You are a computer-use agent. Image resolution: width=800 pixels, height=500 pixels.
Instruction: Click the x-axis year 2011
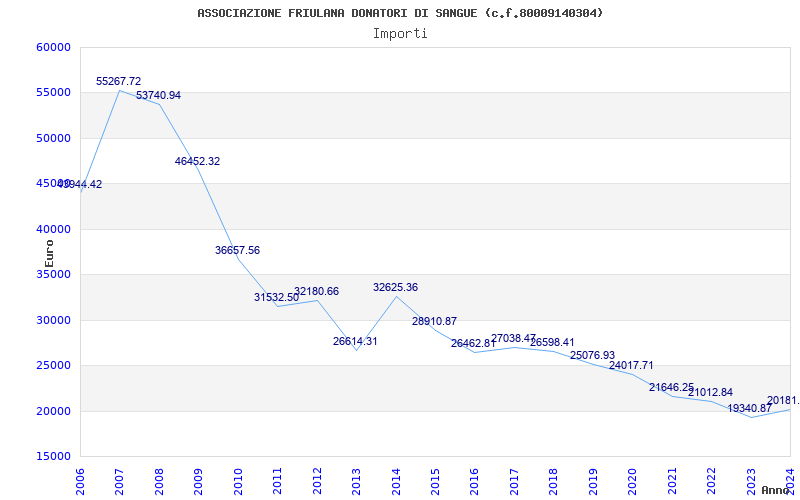point(277,482)
